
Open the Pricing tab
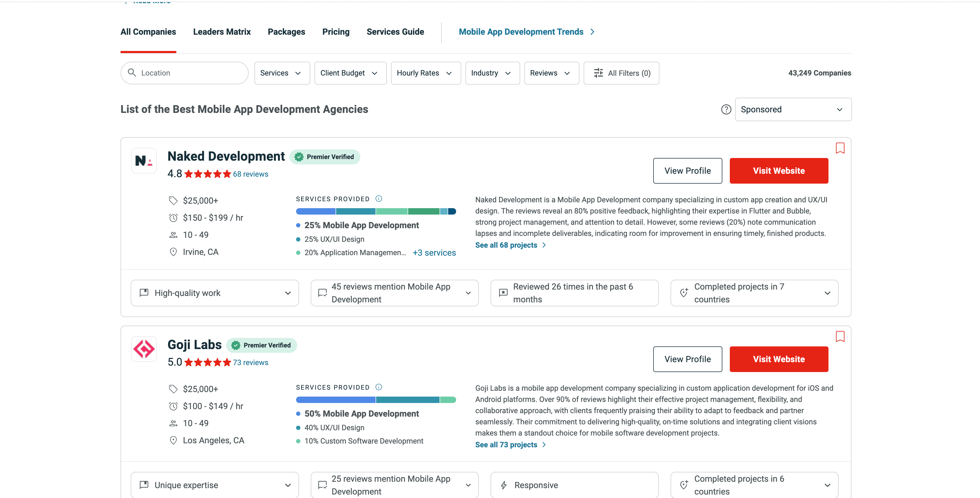click(x=336, y=32)
